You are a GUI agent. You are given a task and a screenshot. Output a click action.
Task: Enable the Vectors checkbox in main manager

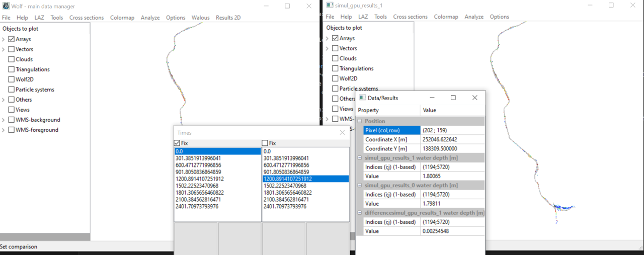click(x=11, y=49)
